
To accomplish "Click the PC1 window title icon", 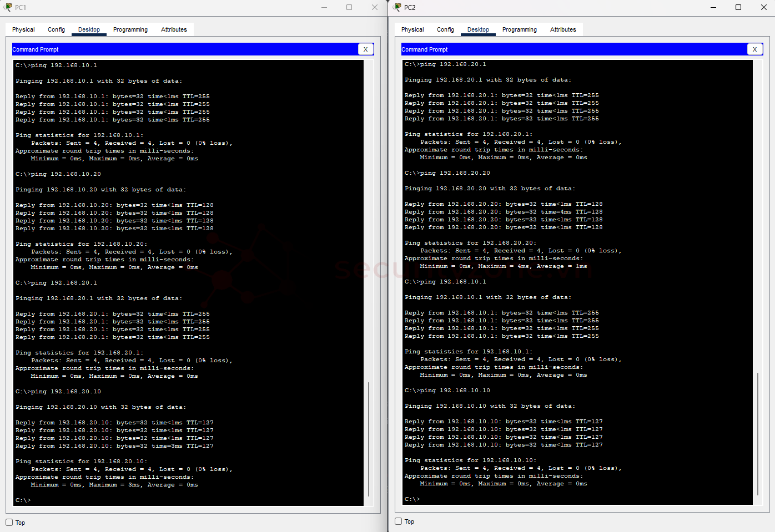I will pyautogui.click(x=8, y=7).
